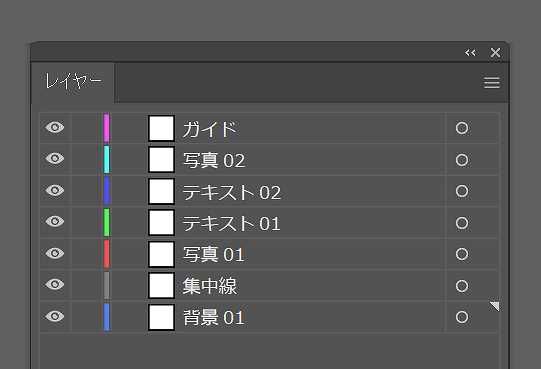Toggle visibility of 背景 01 layer
Image resolution: width=541 pixels, height=369 pixels.
point(55,316)
